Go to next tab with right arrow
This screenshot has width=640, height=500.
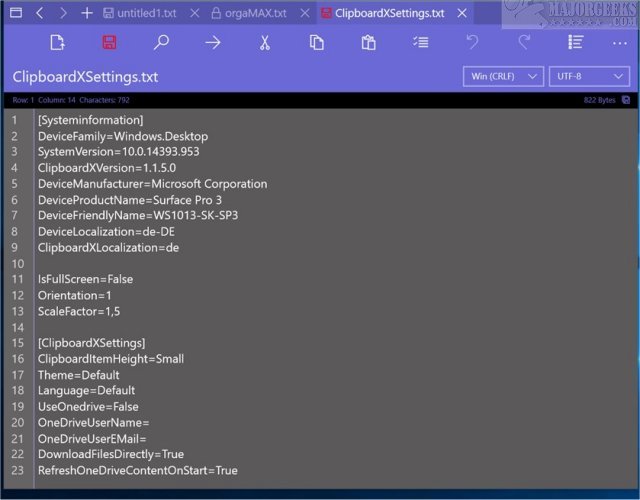[63, 13]
